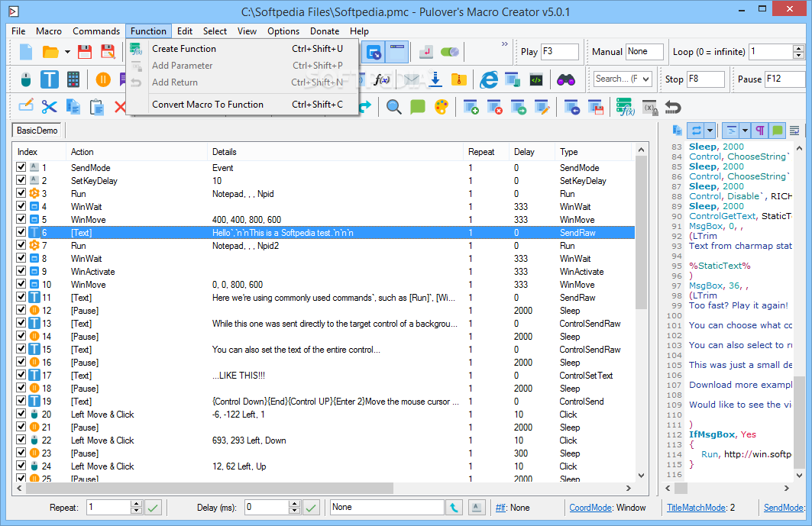Click the CoordMode link in status bar

(590, 508)
